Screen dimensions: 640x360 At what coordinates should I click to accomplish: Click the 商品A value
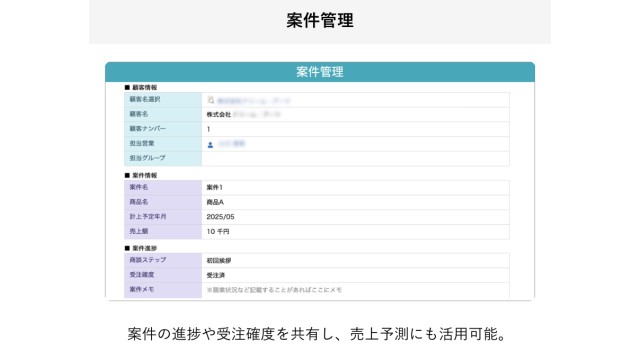215,202
